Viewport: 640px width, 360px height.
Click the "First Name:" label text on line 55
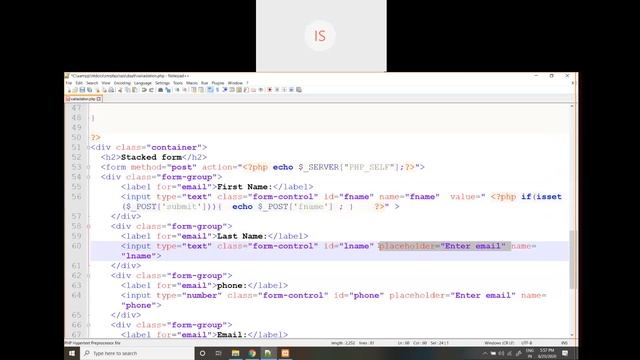pos(244,187)
